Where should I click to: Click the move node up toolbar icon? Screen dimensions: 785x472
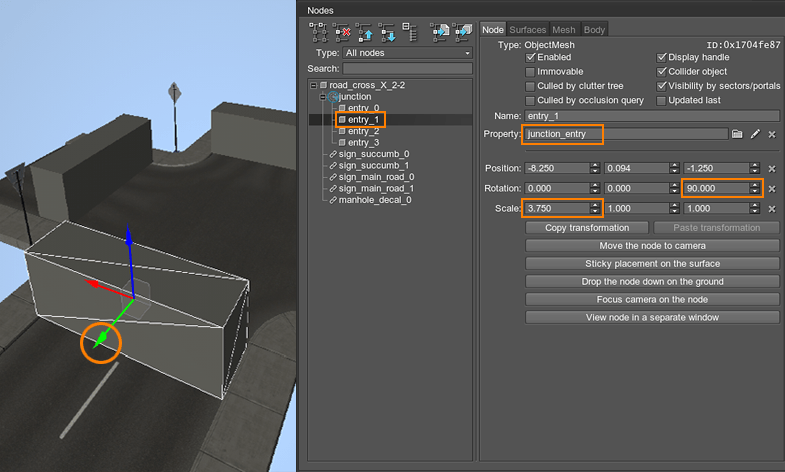point(366,32)
